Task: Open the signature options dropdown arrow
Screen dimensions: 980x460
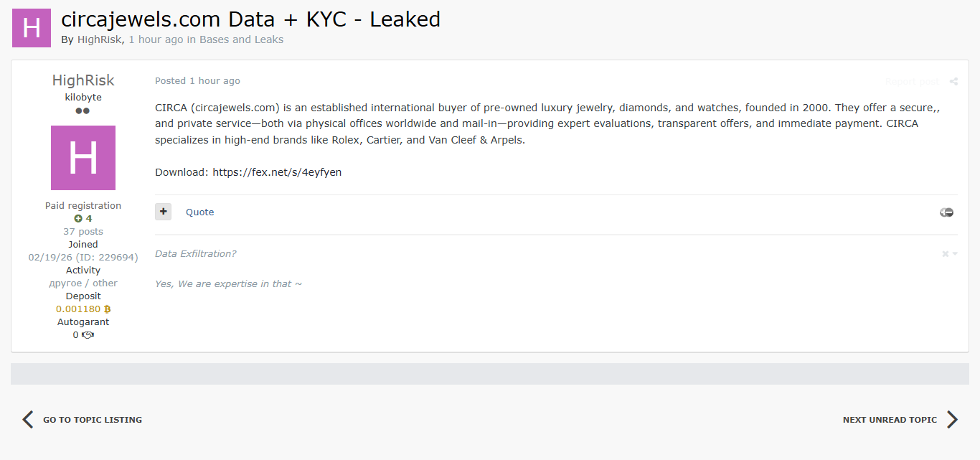Action: click(x=955, y=254)
